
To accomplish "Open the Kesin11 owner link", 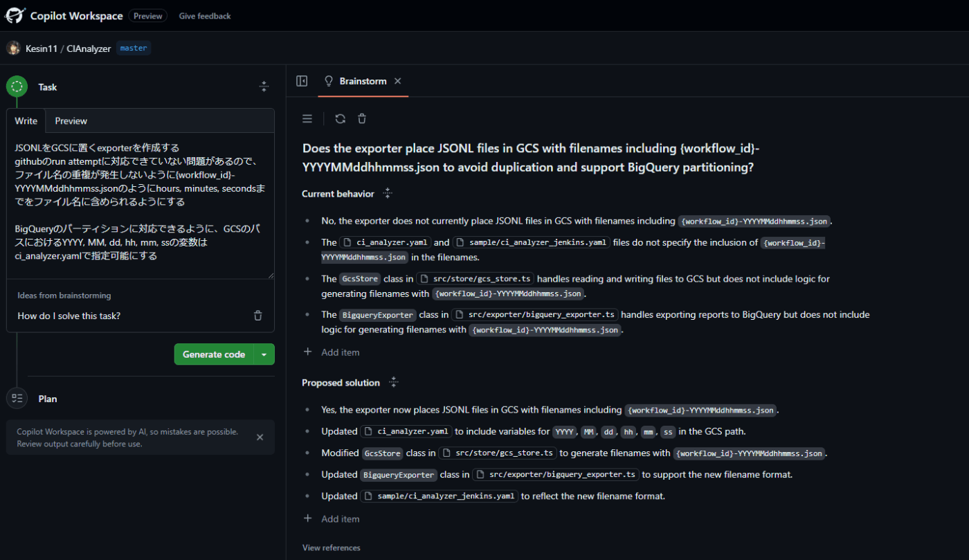I will click(42, 48).
